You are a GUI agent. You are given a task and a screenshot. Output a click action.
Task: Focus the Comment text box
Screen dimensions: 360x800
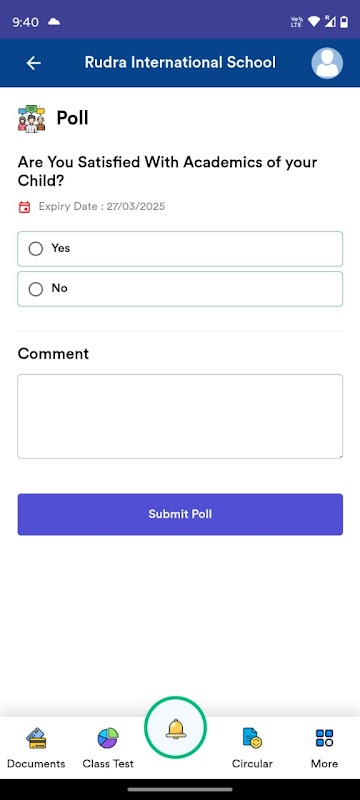coord(180,416)
